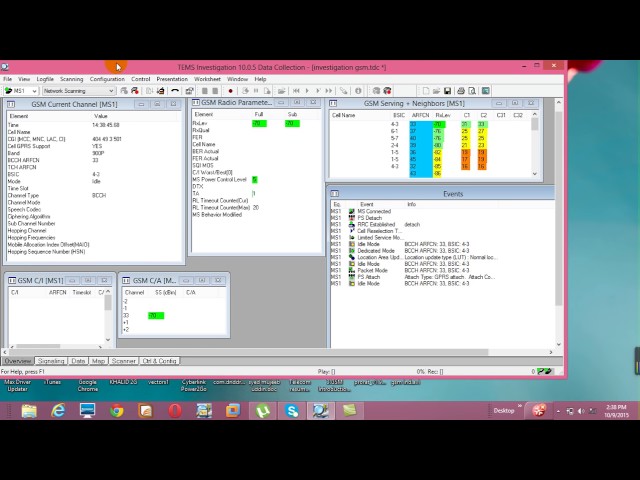The height and width of the screenshot is (480, 640).
Task: Click the teal icon after print preview
Action: coord(486,91)
